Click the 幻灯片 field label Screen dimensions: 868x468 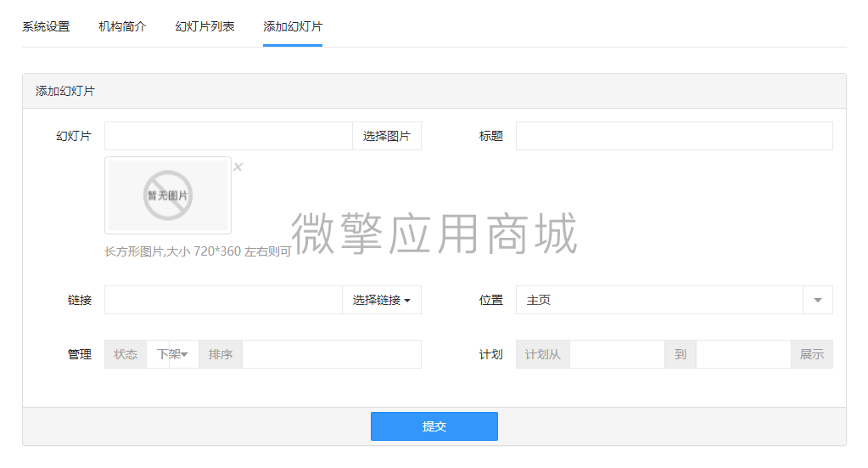74,136
